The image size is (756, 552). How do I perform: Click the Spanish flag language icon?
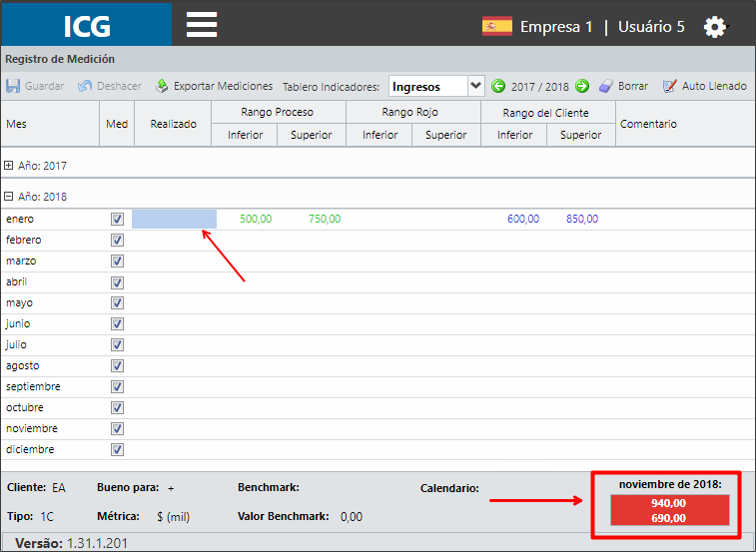(x=497, y=26)
